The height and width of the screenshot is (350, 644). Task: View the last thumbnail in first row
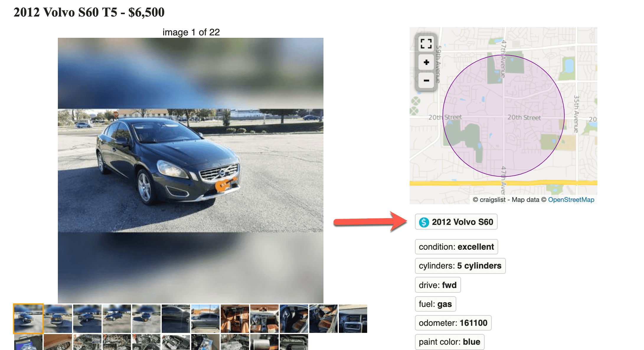pyautogui.click(x=353, y=319)
